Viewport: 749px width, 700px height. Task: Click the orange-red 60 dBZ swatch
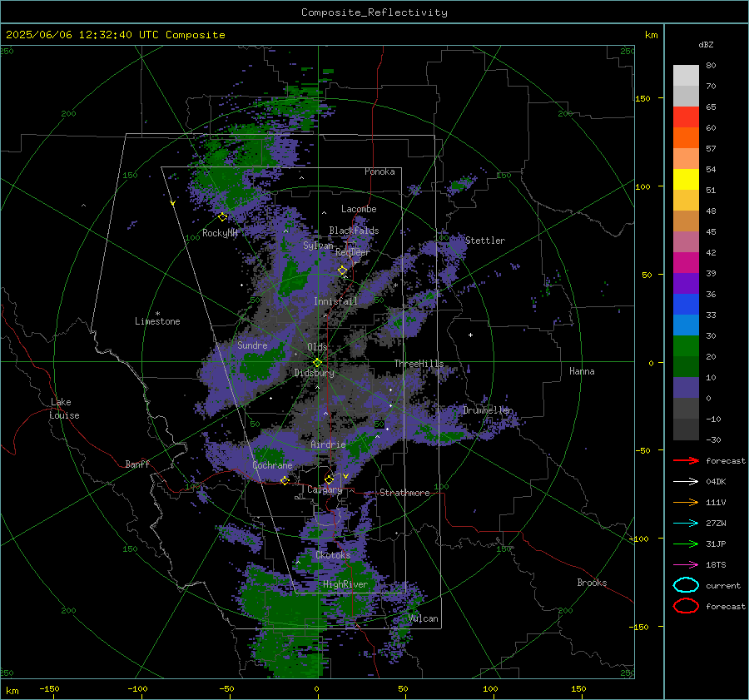click(686, 137)
